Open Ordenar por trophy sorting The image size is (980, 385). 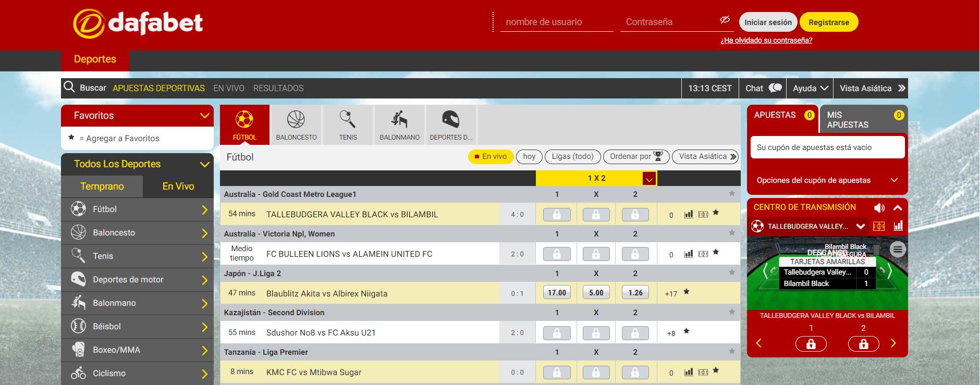pos(636,156)
